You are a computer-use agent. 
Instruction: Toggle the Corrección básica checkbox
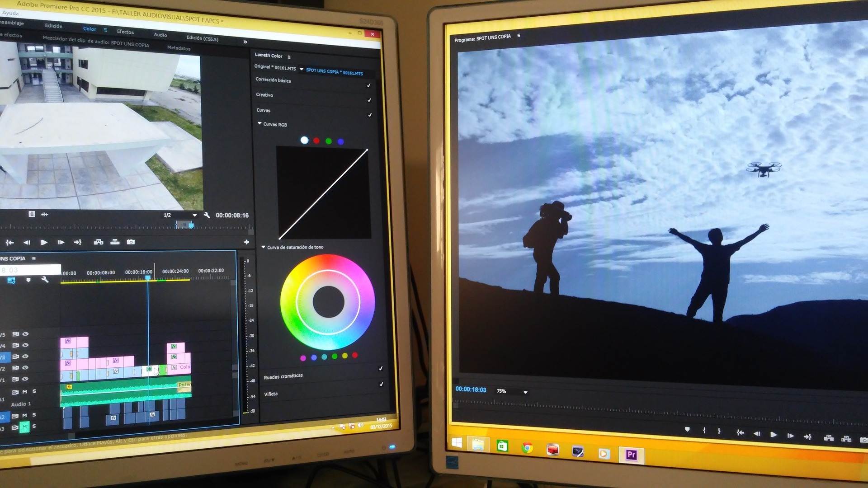[x=369, y=85]
